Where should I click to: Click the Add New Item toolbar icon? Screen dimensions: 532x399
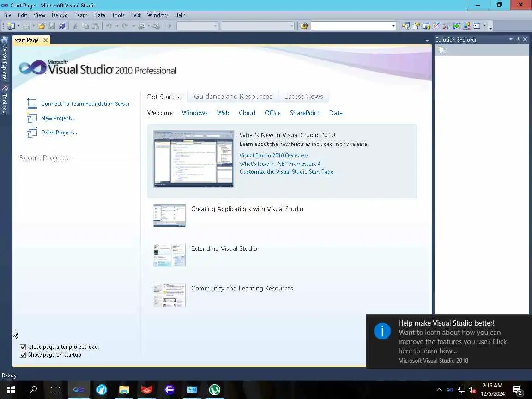tap(26, 26)
